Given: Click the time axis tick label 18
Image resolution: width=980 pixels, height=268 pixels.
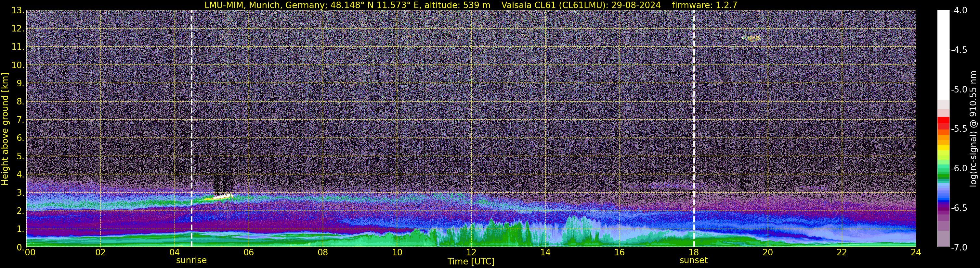Looking at the screenshot, I should [694, 252].
